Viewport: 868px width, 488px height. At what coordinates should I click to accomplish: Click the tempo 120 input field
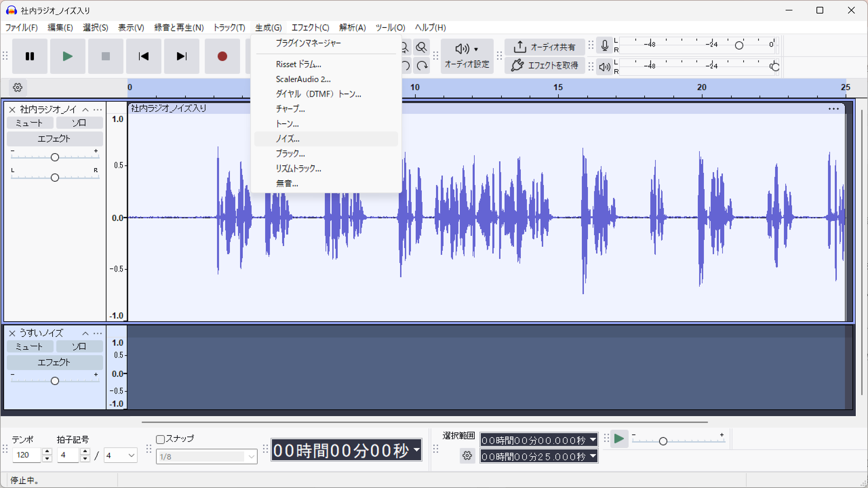coord(28,455)
